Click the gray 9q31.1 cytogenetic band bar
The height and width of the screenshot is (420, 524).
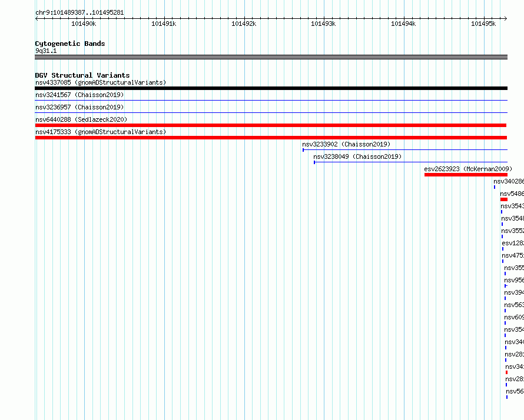click(271, 57)
